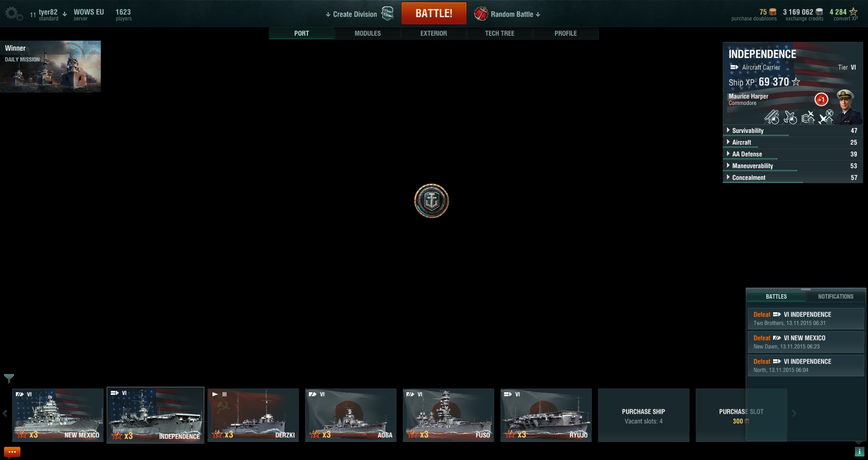The width and height of the screenshot is (868, 460).
Task: Click the Random Battle mode icon
Action: (x=481, y=14)
